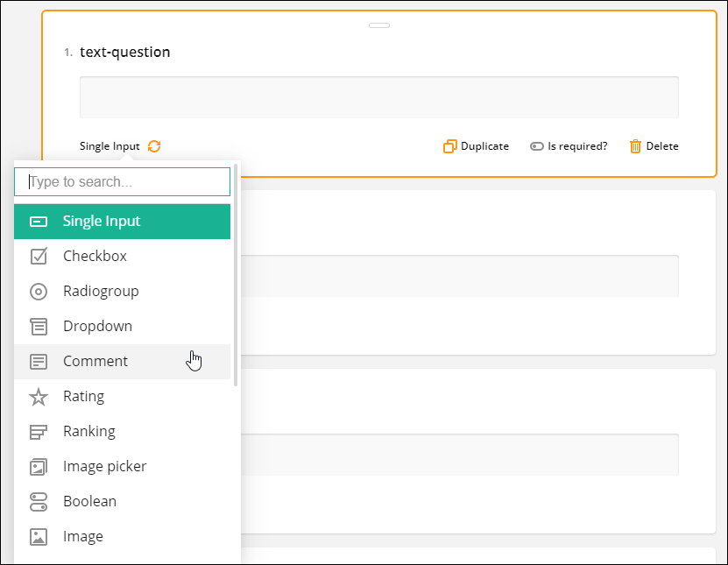
Task: Click the Ranking bars icon
Action: coord(39,432)
